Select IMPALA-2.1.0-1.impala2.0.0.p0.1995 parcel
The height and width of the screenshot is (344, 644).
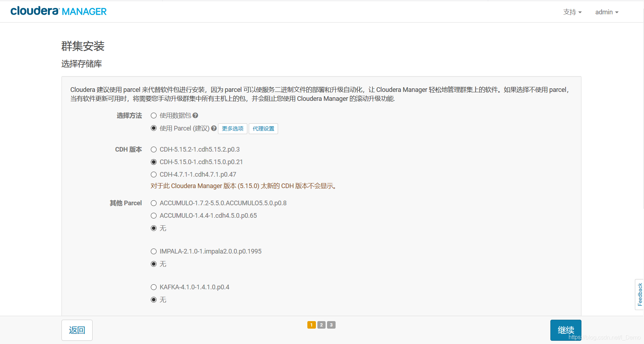click(x=154, y=251)
